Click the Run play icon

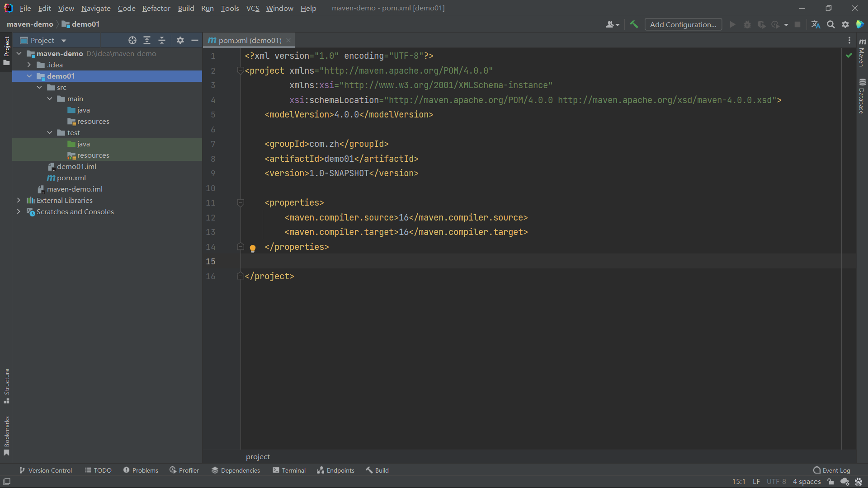point(732,24)
